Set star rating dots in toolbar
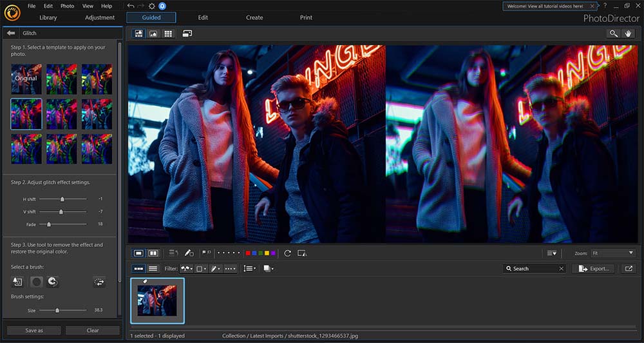The image size is (644, 343). click(x=229, y=253)
